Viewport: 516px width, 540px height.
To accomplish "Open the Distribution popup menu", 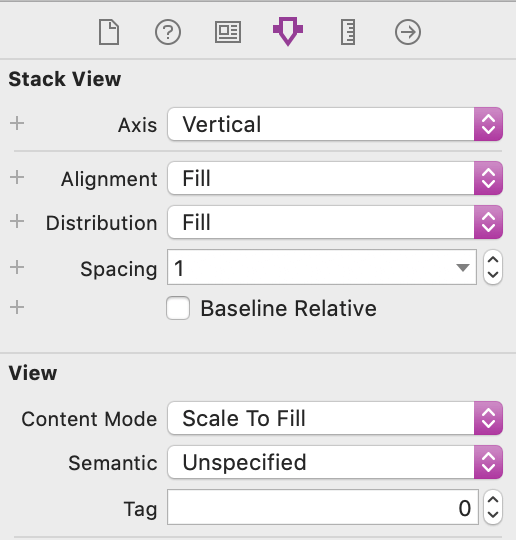I will [x=335, y=222].
